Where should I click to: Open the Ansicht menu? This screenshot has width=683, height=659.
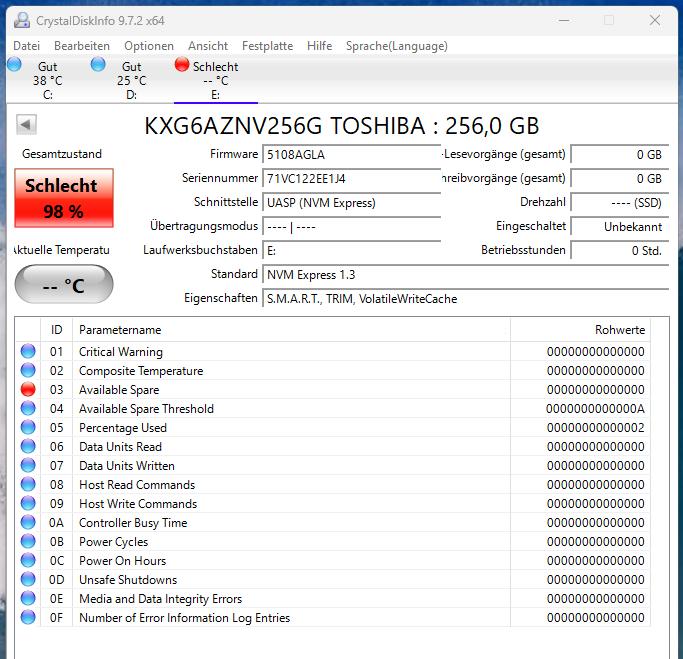click(208, 46)
